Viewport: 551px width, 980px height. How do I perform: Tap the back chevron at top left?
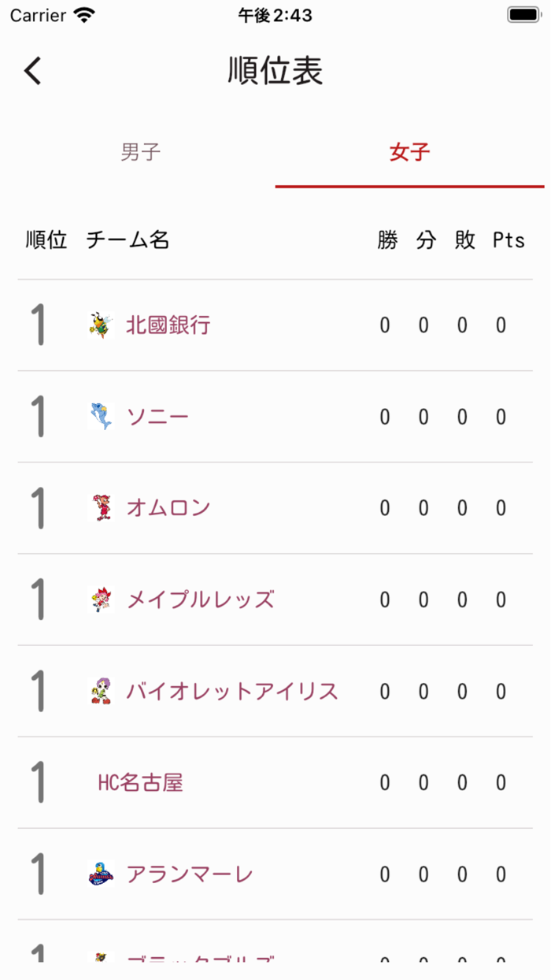pos(31,70)
